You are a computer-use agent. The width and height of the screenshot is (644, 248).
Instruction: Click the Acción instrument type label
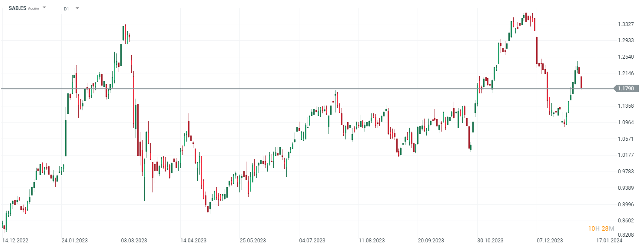(33, 9)
